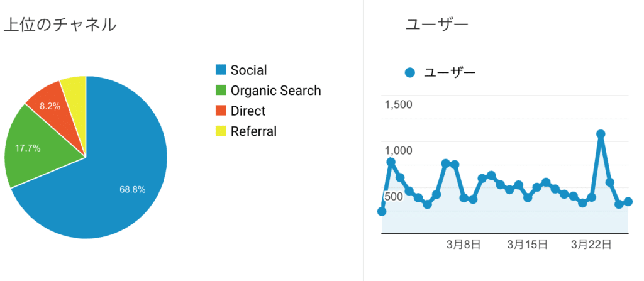Image resolution: width=644 pixels, height=281 pixels.
Task: Click the first data point of line chart
Action: 382,211
